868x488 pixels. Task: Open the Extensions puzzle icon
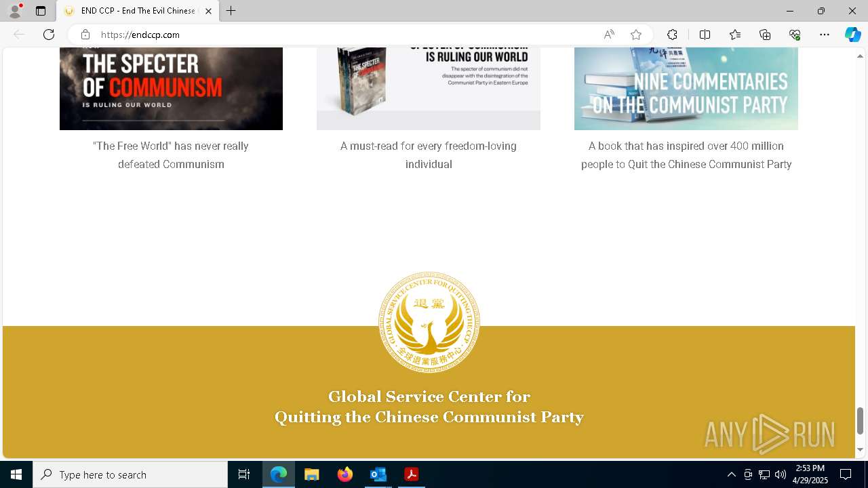point(672,35)
